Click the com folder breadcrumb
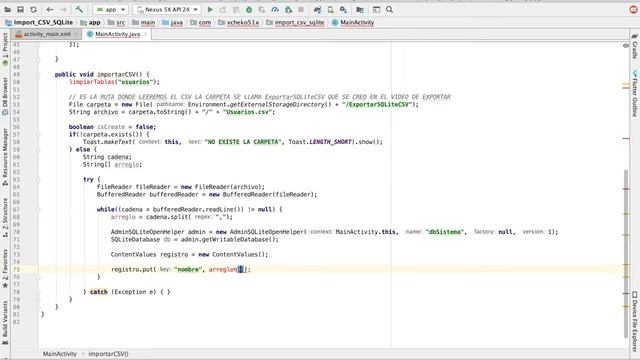 pyautogui.click(x=201, y=22)
